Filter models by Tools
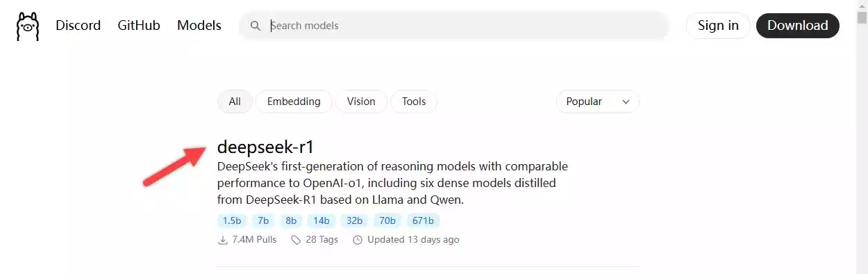Image resolution: width=868 pixels, height=274 pixels. click(414, 102)
